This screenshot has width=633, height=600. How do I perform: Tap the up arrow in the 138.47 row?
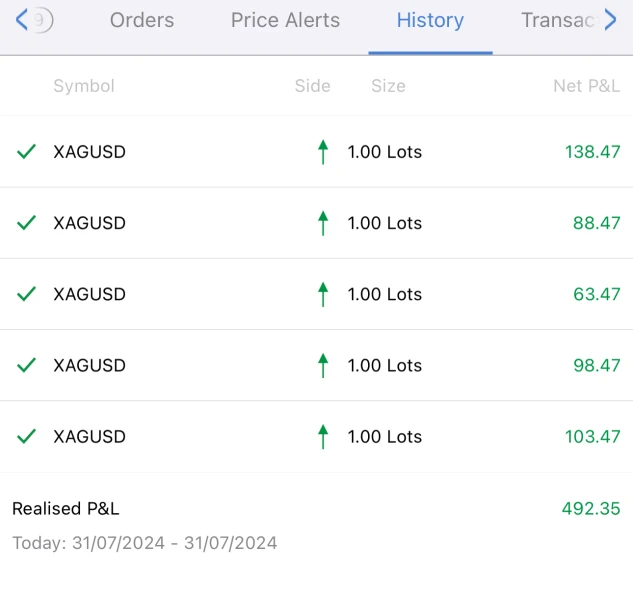tap(322, 152)
